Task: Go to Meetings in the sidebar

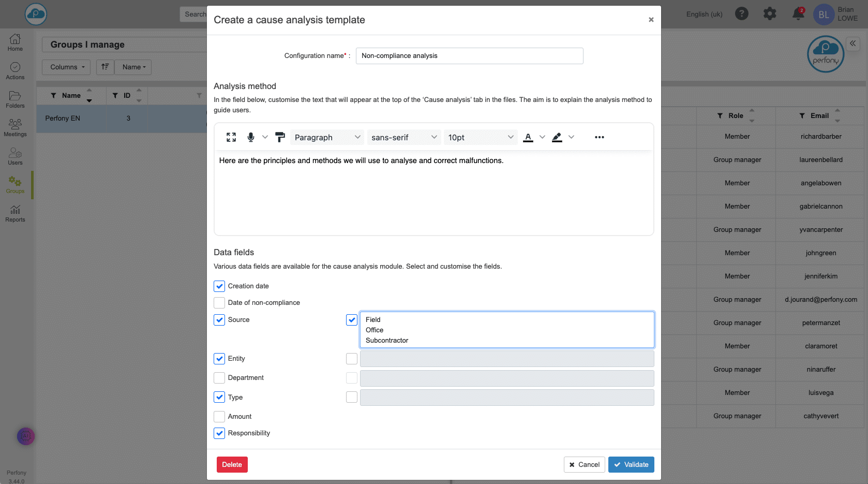Action: 15,127
